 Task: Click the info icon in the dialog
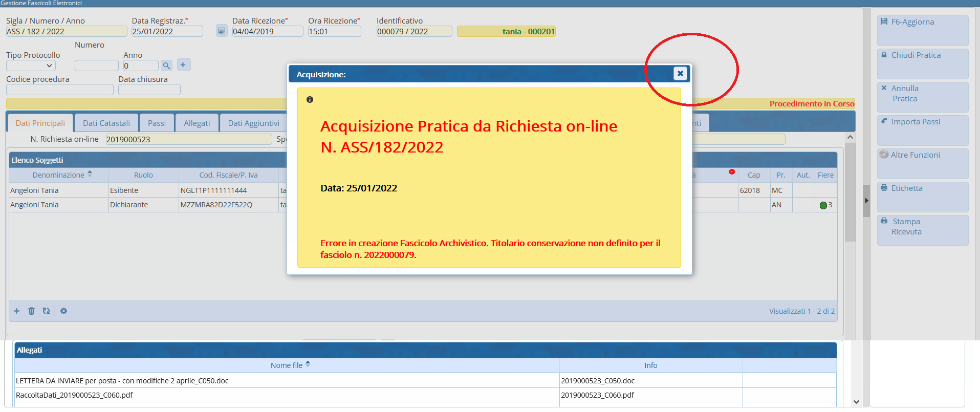(310, 100)
